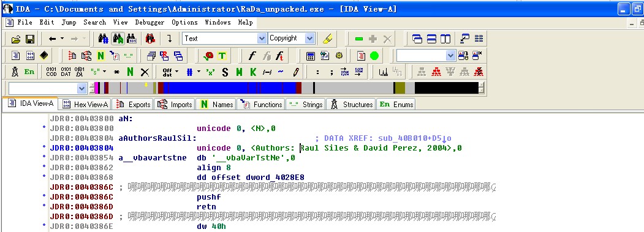The height and width of the screenshot is (232, 644).
Task: Click the 0101 COD convert to code icon
Action: pos(51,72)
